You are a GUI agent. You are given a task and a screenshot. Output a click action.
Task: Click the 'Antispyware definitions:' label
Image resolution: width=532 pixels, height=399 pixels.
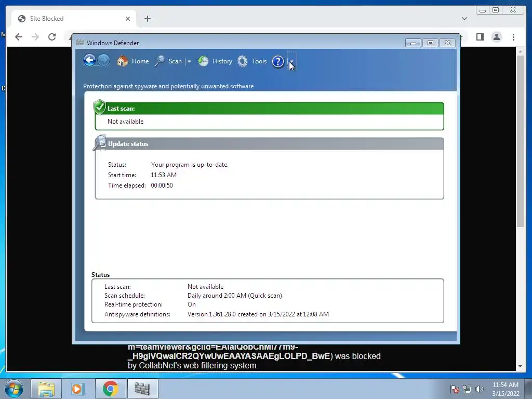coord(137,314)
